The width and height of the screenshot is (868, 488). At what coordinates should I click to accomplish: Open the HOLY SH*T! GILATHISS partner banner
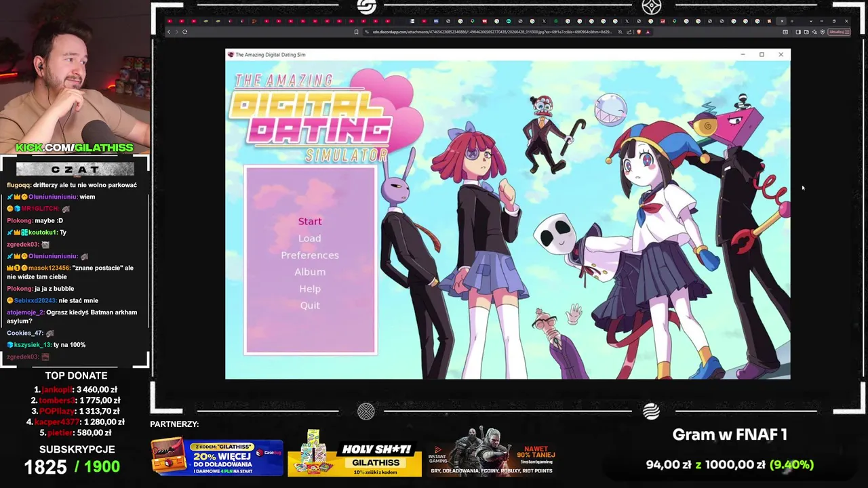click(x=354, y=453)
